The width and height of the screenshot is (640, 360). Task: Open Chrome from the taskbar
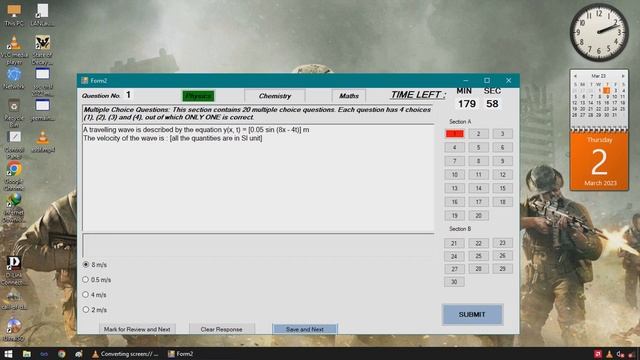click(61, 354)
